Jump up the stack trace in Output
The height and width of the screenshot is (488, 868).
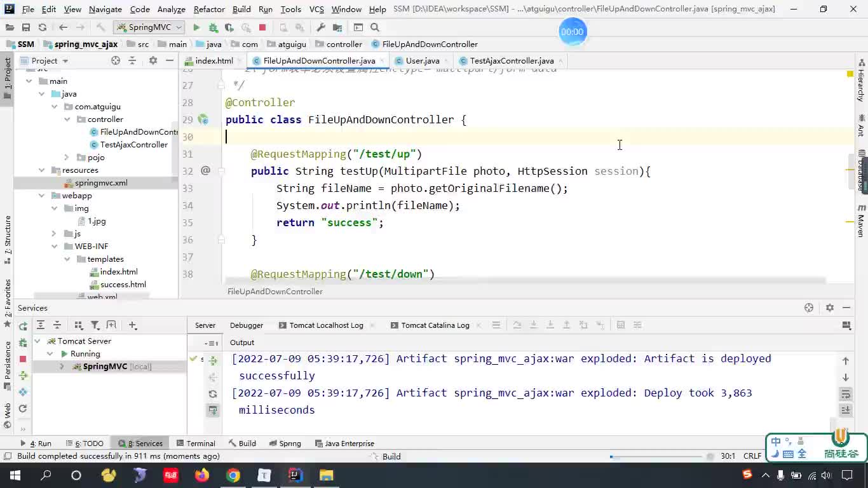[x=846, y=360]
